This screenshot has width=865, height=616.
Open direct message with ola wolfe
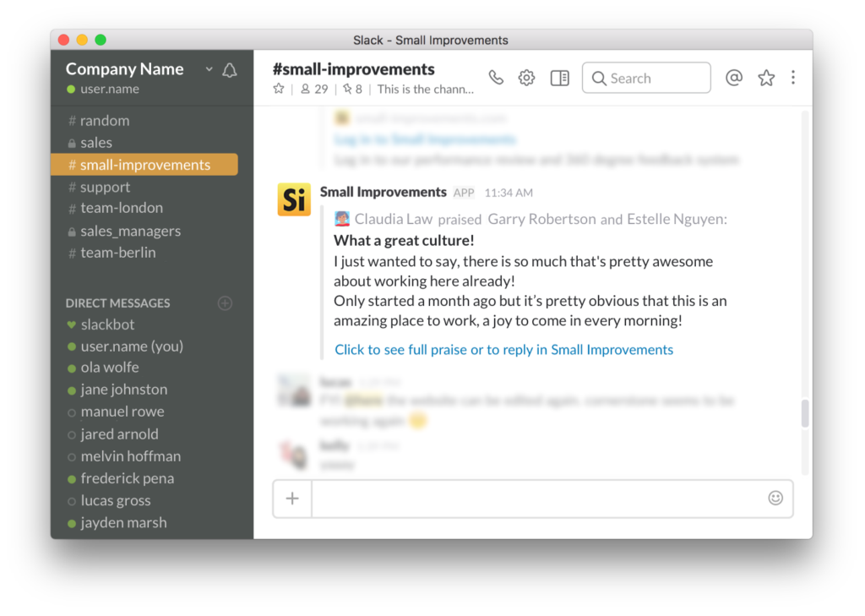[103, 368]
